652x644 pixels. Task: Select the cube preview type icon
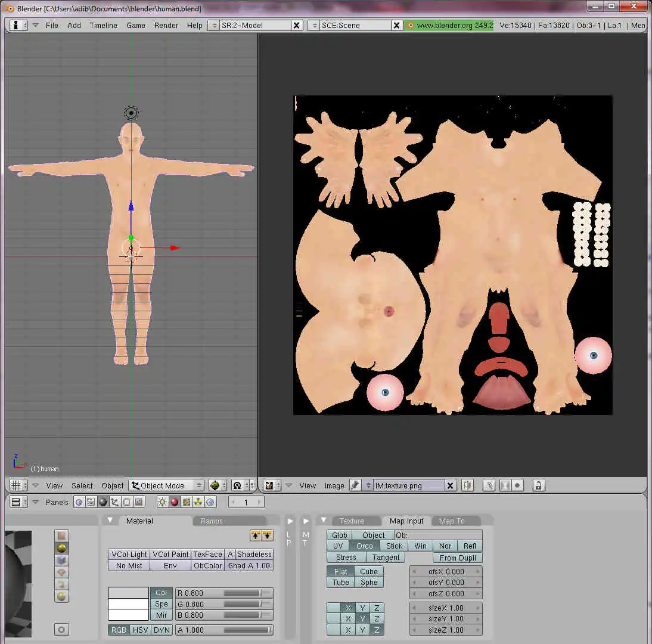pos(61,560)
